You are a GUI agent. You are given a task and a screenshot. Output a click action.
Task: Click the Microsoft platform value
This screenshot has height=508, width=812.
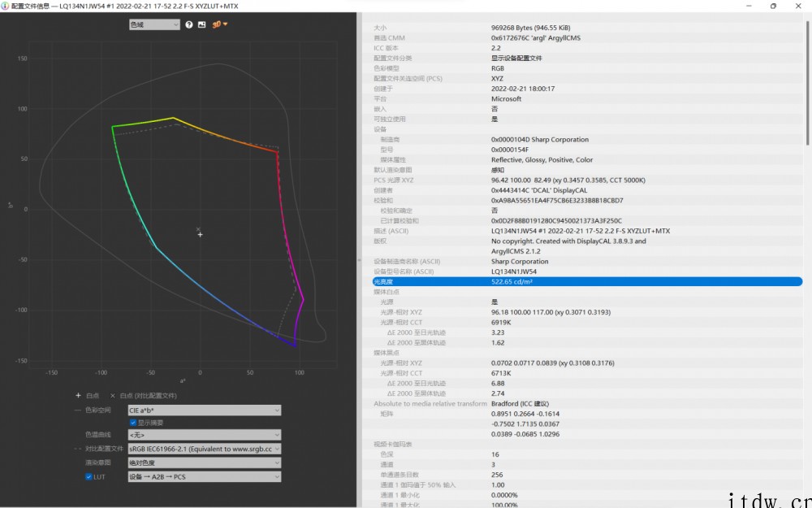coord(506,98)
